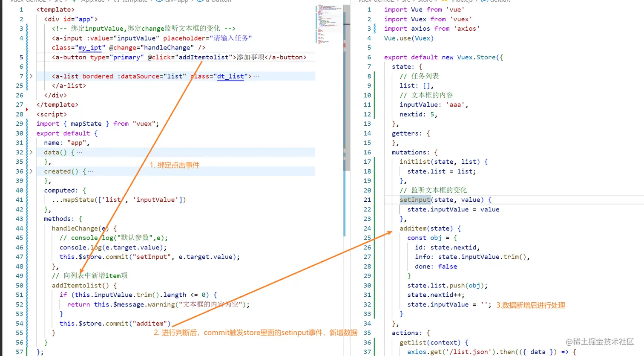Click "import Vuex from 'vuex'" line
644x356 pixels.
pos(428,19)
